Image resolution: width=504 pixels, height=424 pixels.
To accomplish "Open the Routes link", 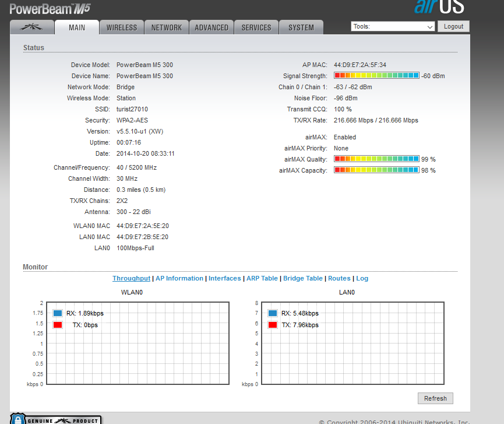I will click(x=339, y=278).
